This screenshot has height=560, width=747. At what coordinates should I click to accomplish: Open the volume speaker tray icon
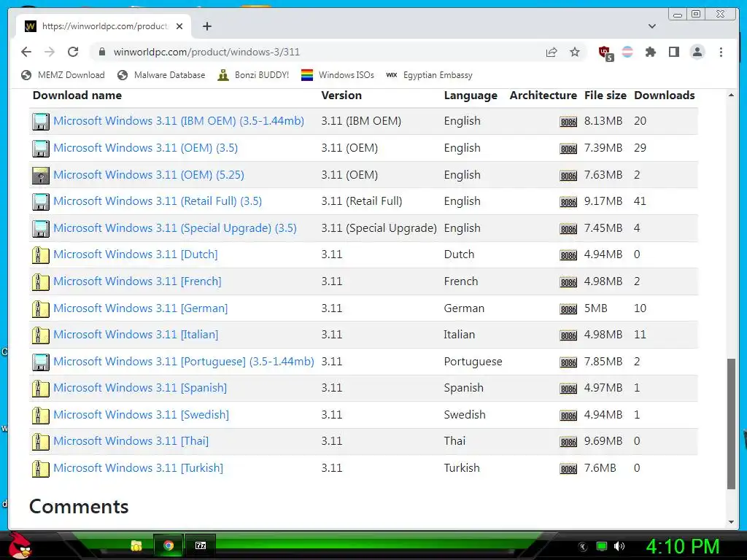tap(619, 546)
